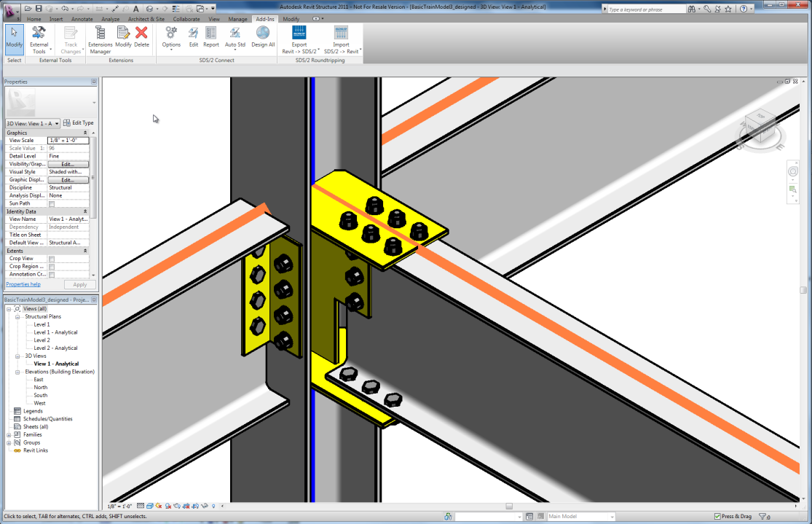812x524 pixels.
Task: Click the View Scale input field
Action: (x=68, y=140)
